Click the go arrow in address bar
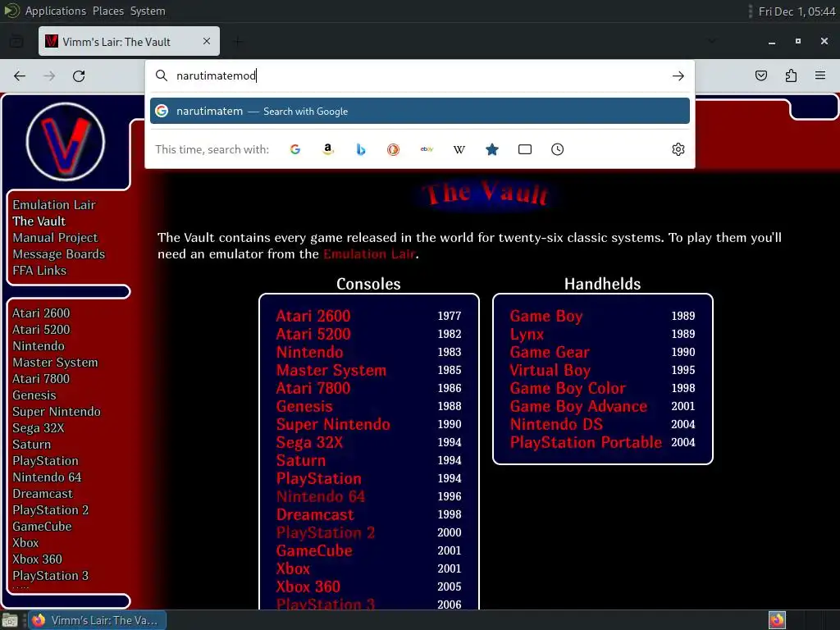The height and width of the screenshot is (630, 840). click(678, 76)
